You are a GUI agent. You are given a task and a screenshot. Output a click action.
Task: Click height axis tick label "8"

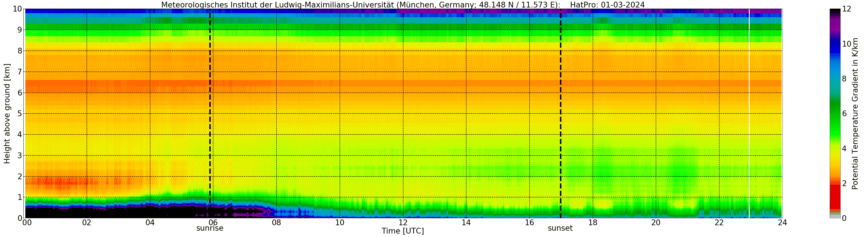click(20, 51)
